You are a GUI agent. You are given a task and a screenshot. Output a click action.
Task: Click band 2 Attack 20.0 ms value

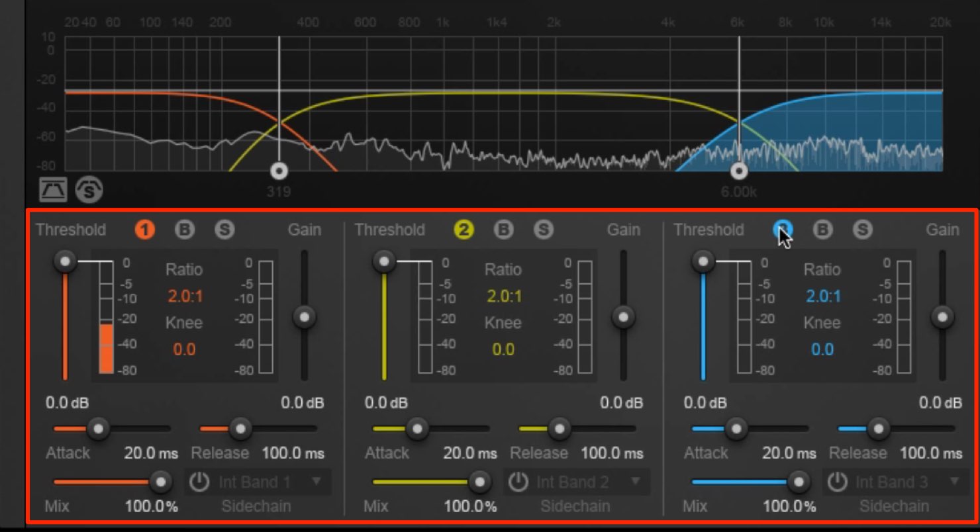click(470, 453)
